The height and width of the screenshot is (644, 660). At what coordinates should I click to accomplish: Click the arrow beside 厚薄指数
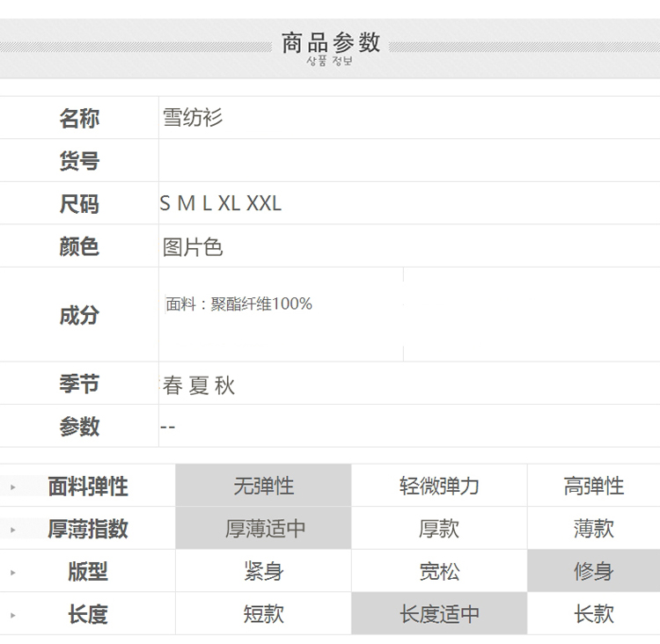tap(13, 529)
